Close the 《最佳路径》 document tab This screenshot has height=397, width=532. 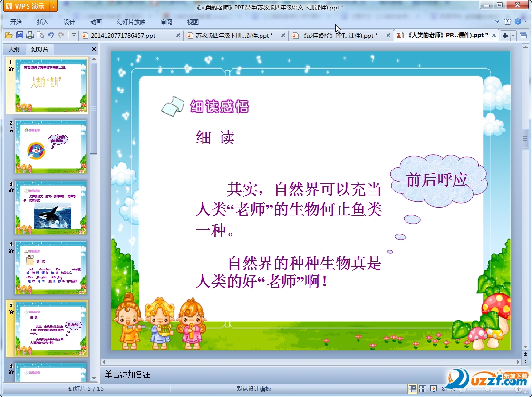388,35
